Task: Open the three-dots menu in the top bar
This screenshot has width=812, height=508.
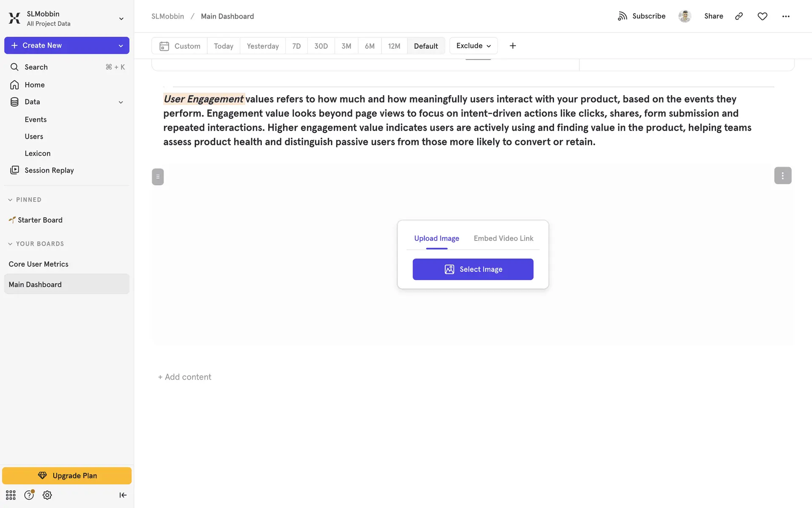Action: 786,16
